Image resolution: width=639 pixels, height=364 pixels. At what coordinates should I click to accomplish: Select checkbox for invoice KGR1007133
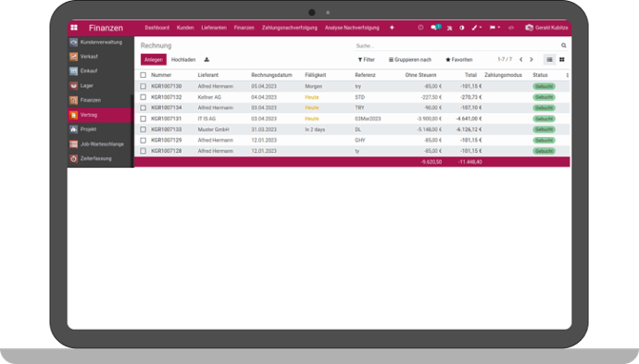tap(143, 130)
